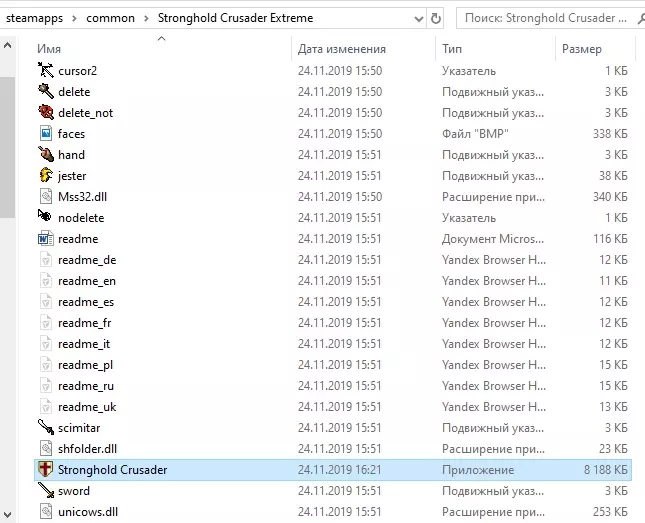Click the unicows.dll file icon
This screenshot has width=645, height=523.
(x=46, y=511)
